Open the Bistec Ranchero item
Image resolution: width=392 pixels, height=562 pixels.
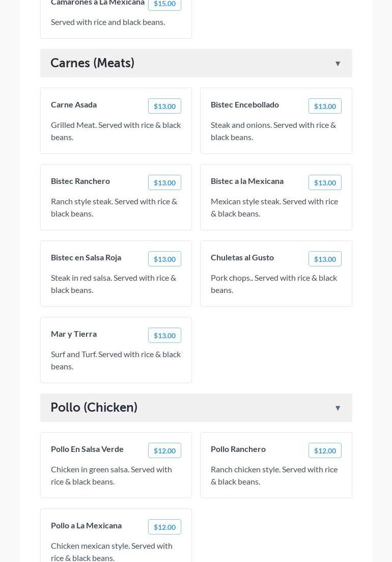coord(80,181)
